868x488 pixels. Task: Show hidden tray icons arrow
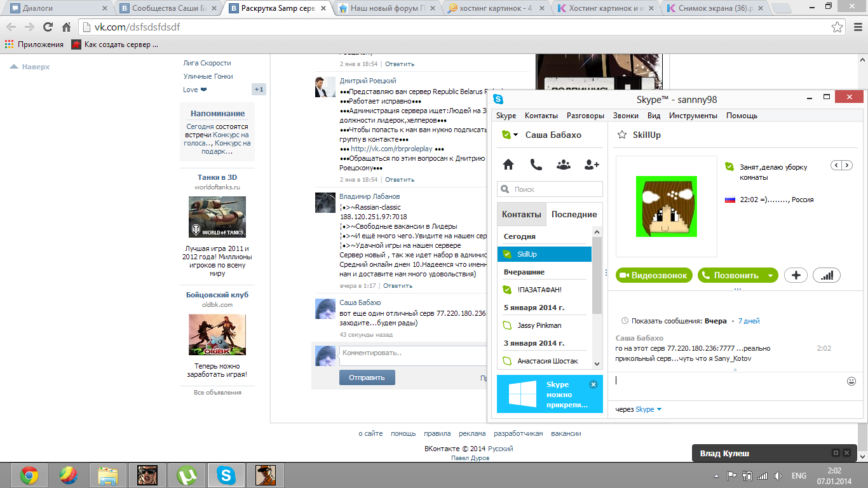click(x=717, y=475)
